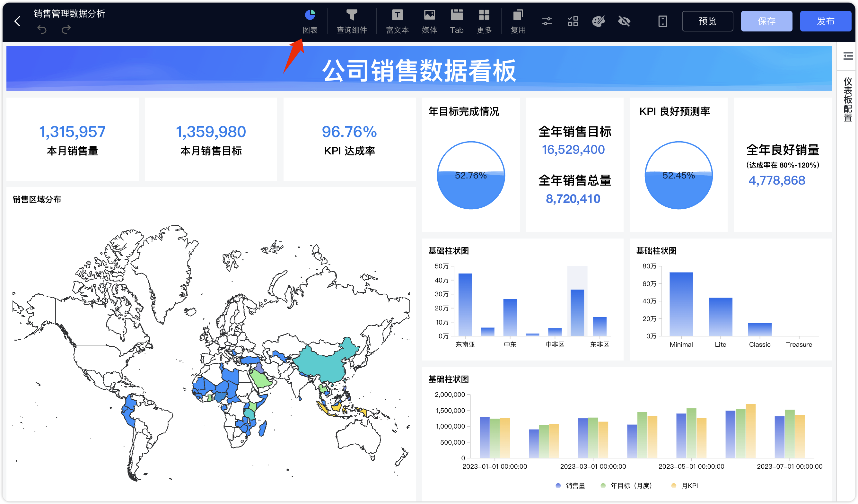Viewport: 858px width, 504px height.
Task: Click the 52.45% liquid gauge
Action: 679,175
